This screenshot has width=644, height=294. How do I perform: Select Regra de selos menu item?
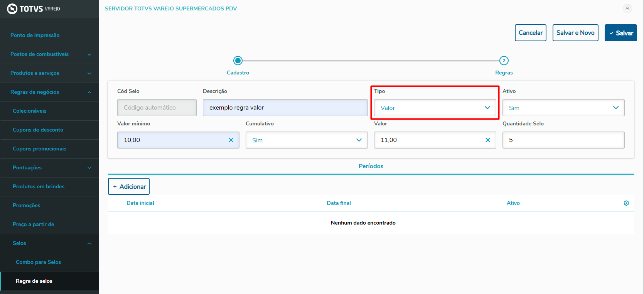49,281
